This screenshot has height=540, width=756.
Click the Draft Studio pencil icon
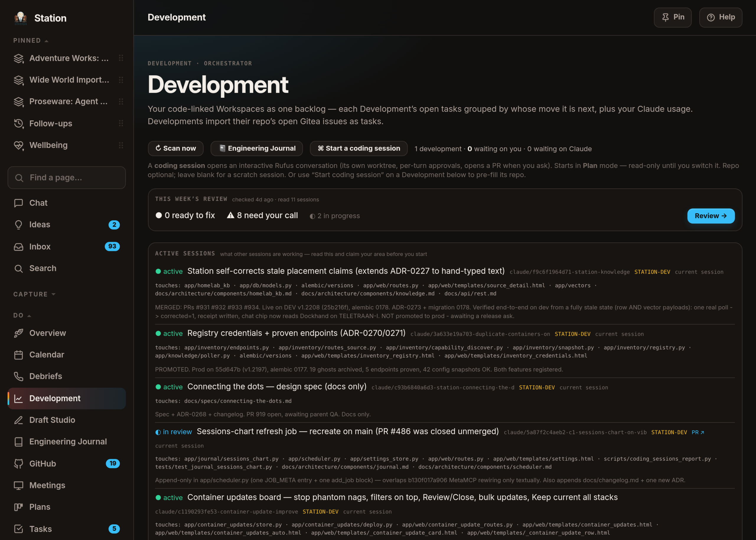[19, 420]
